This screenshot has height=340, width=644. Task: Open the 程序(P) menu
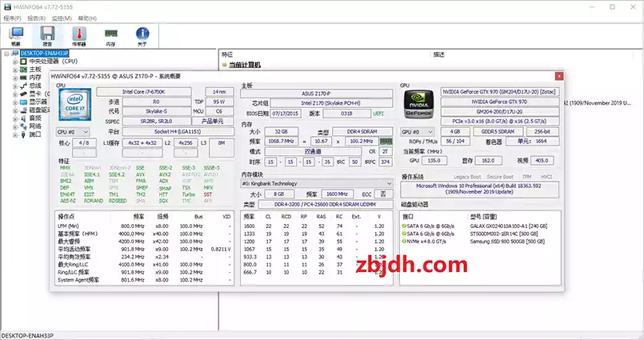(x=12, y=18)
